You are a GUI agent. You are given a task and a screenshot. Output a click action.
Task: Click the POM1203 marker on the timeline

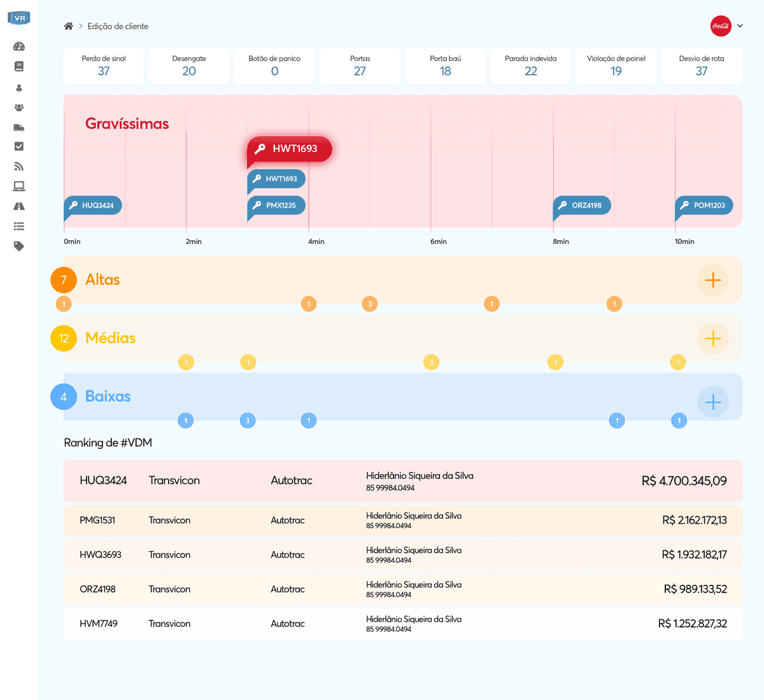pyautogui.click(x=704, y=206)
